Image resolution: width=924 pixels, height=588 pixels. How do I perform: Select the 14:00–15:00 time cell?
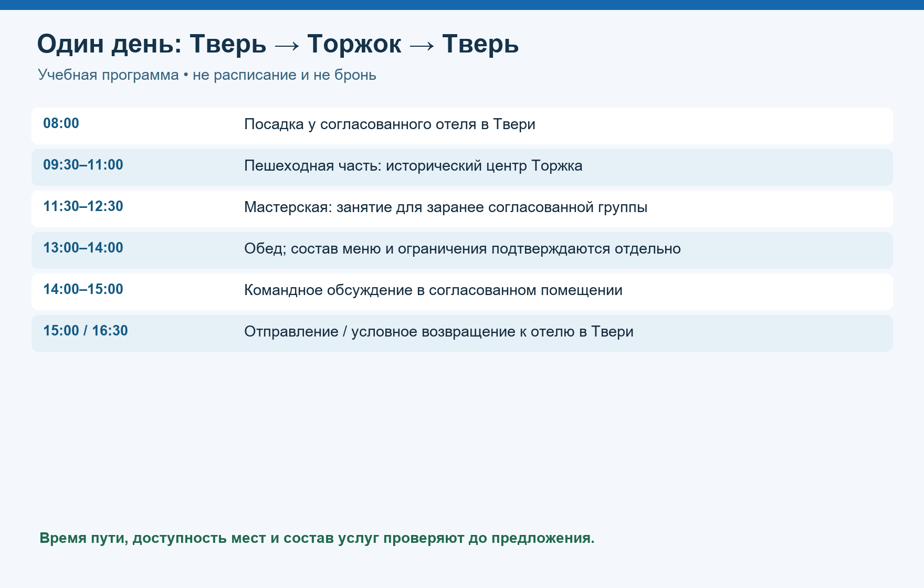pyautogui.click(x=83, y=289)
